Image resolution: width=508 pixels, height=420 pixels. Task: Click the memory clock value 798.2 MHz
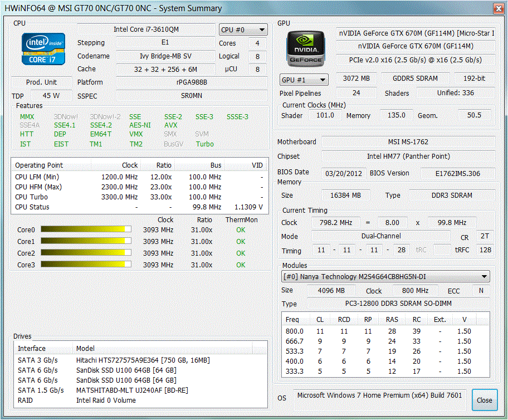coord(336,223)
